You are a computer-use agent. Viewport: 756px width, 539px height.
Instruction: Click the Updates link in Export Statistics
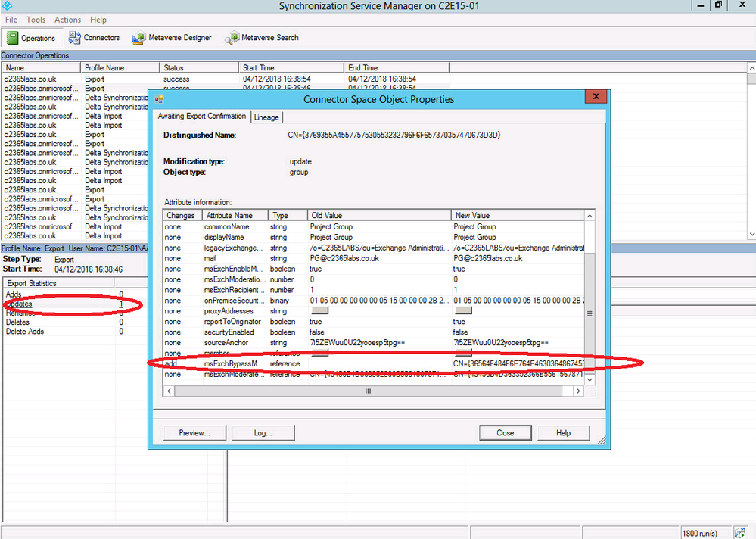point(19,304)
